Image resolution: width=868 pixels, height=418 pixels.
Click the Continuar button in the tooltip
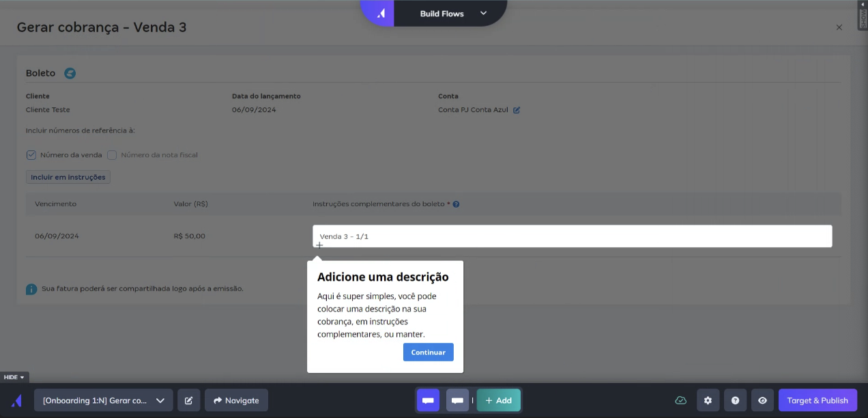point(428,352)
